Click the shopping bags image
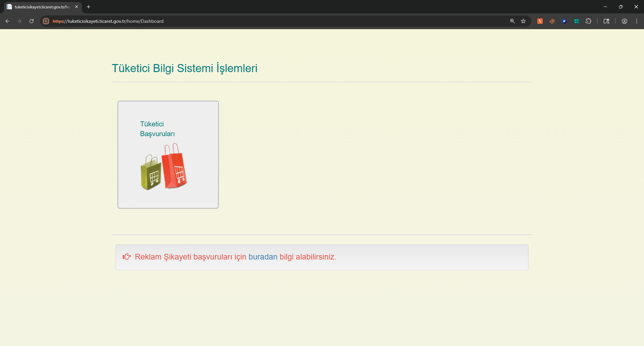Viewport: 644px width, 346px height. point(164,167)
